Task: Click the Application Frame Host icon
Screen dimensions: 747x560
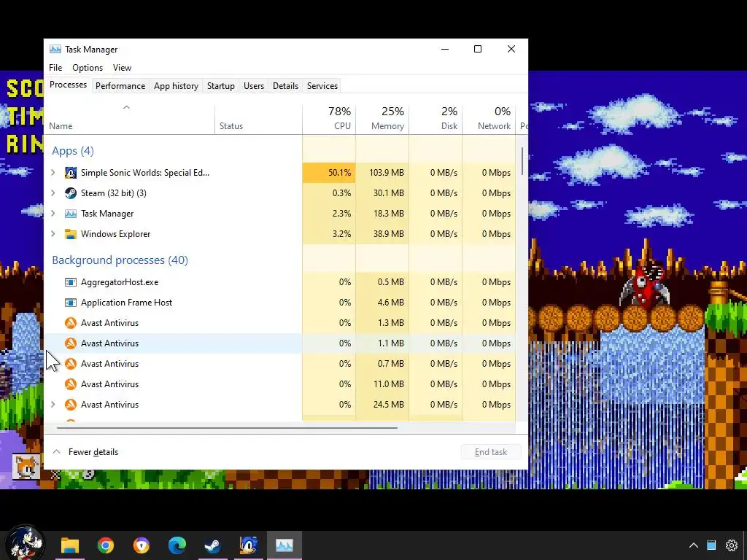Action: (71, 303)
